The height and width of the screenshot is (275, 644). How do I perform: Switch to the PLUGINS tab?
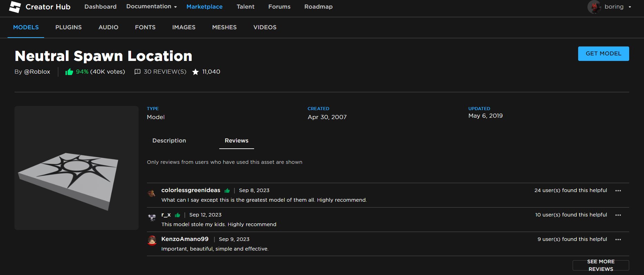(69, 27)
